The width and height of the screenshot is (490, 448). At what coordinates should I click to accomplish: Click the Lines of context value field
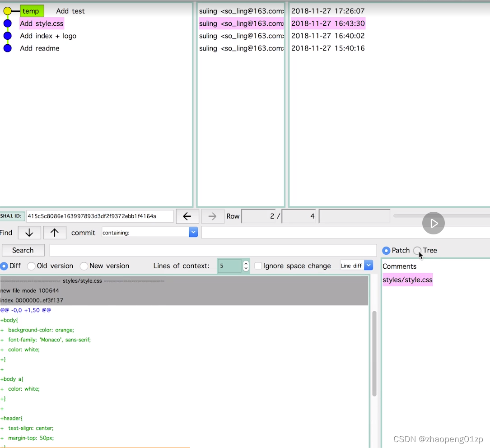[230, 266]
